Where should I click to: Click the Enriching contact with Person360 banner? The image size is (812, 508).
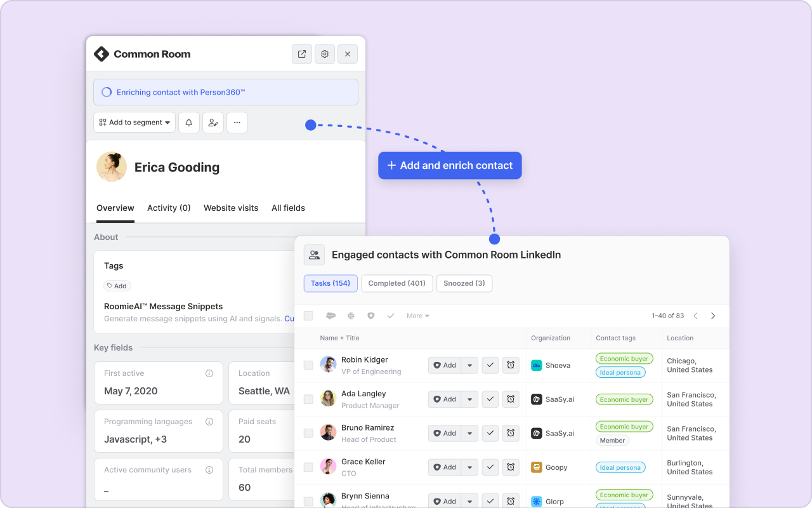coord(226,92)
